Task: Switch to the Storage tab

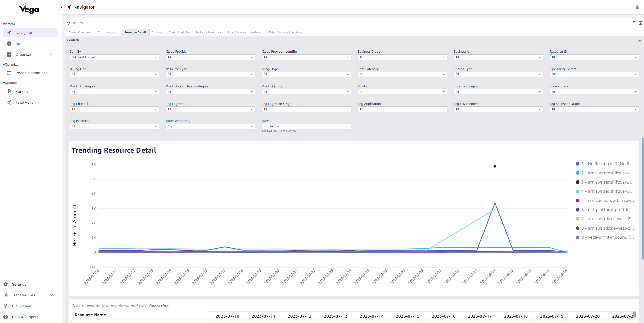Action: tap(157, 32)
